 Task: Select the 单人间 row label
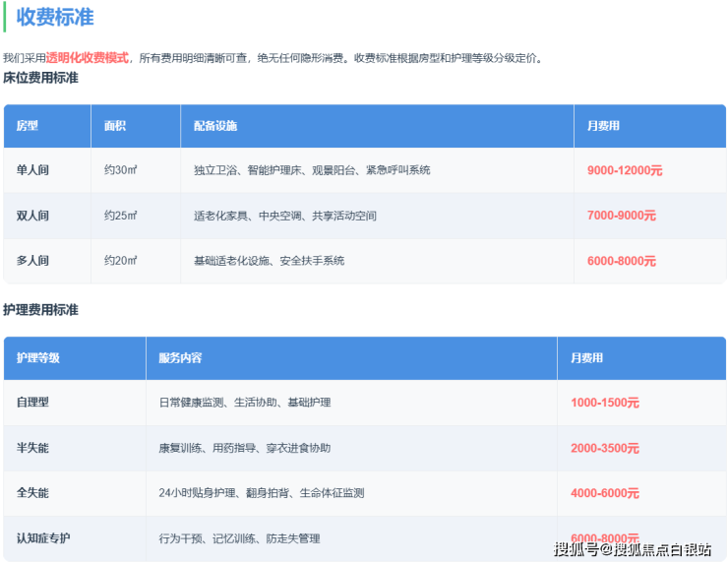point(32,170)
